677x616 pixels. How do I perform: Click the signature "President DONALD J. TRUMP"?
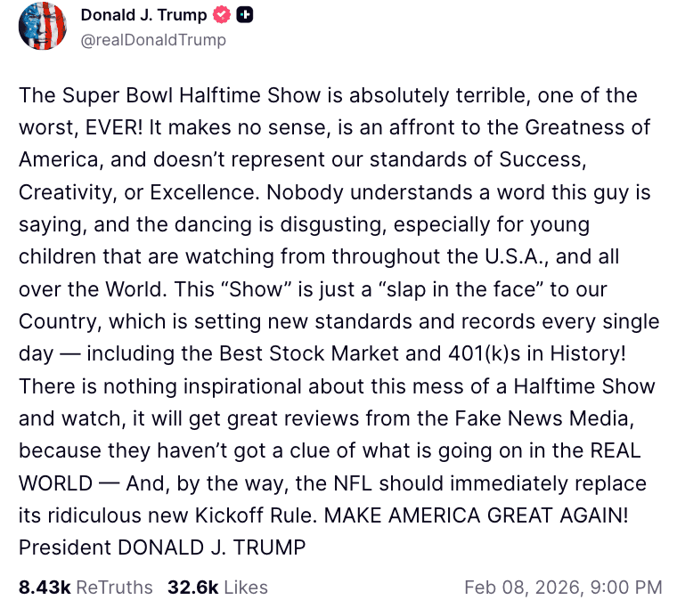coord(162,546)
